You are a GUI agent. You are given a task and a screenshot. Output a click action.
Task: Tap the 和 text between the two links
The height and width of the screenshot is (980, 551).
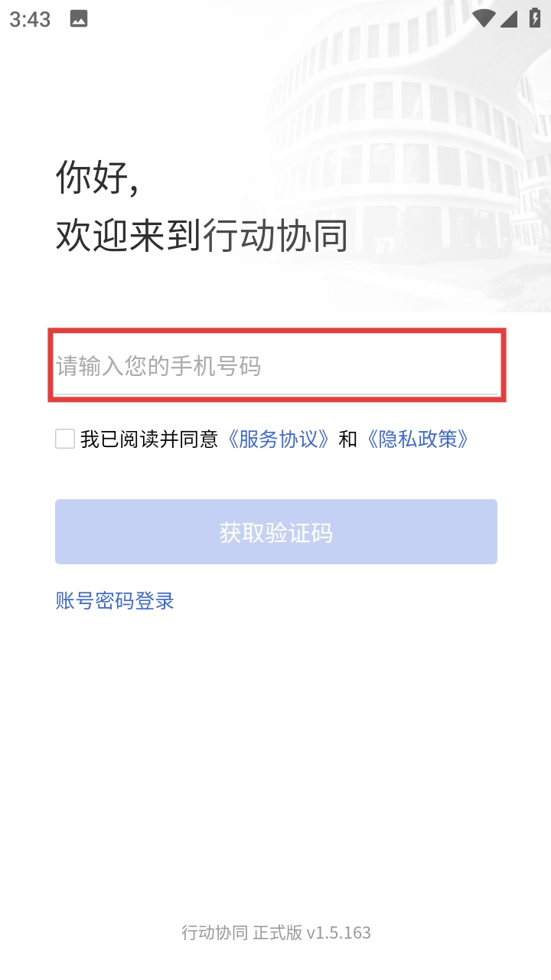[x=348, y=439]
